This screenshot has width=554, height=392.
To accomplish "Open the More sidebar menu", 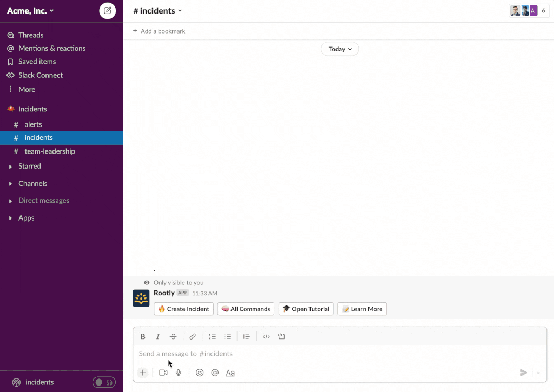I will pos(27,89).
